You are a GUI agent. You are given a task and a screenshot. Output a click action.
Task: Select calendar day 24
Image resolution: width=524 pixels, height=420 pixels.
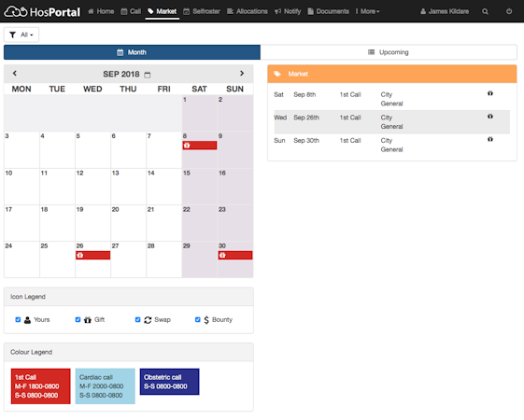(x=21, y=259)
